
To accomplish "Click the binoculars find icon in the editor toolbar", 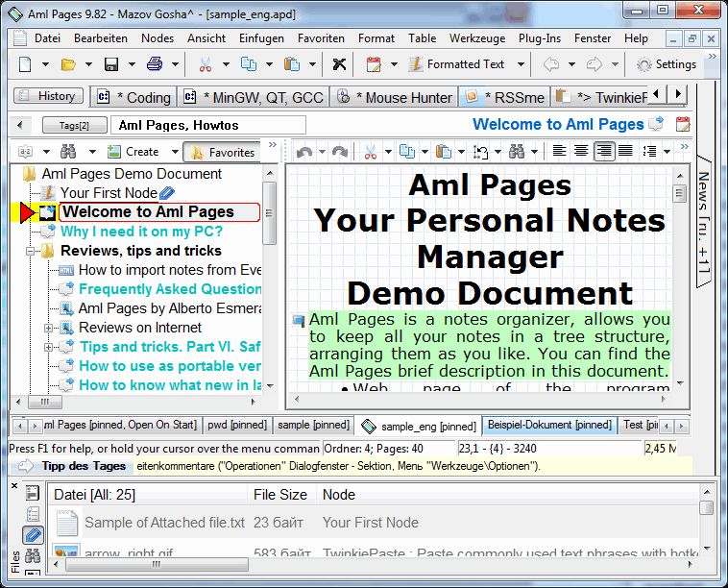I will 517,152.
